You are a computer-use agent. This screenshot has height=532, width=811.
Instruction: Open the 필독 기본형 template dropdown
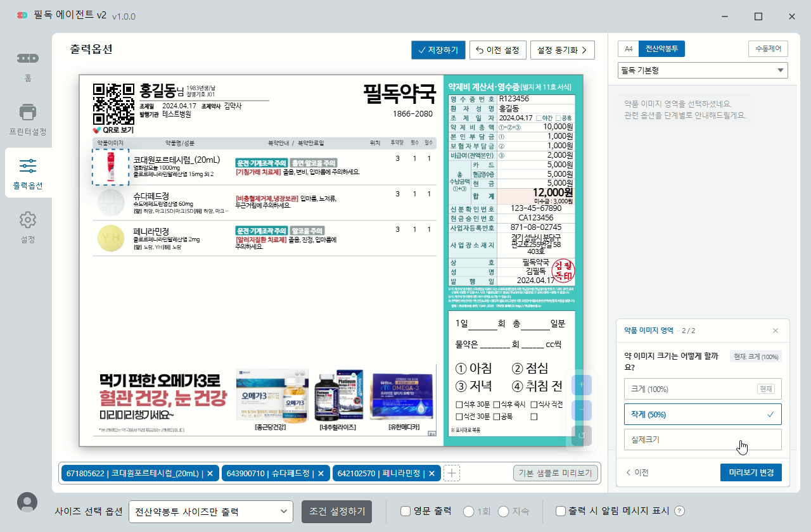703,70
